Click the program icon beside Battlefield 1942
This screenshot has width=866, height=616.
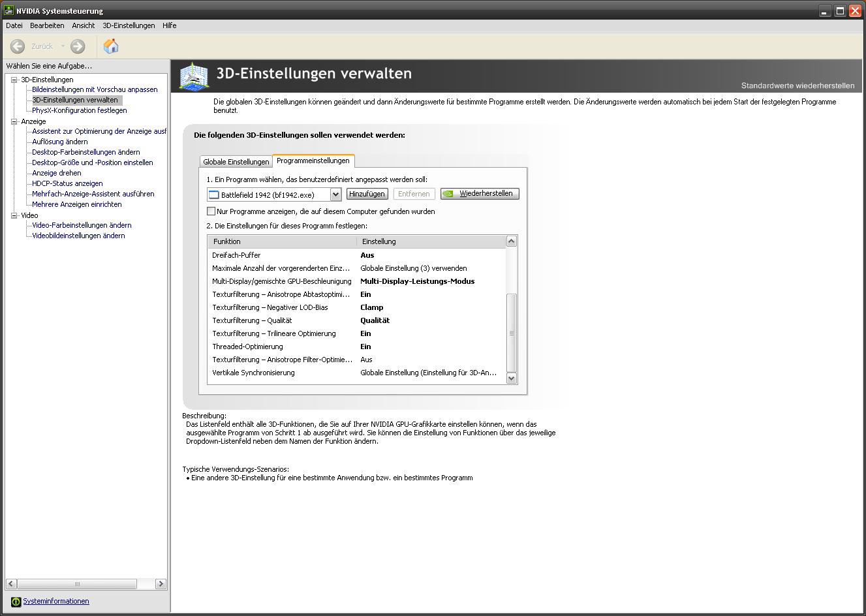(x=213, y=194)
